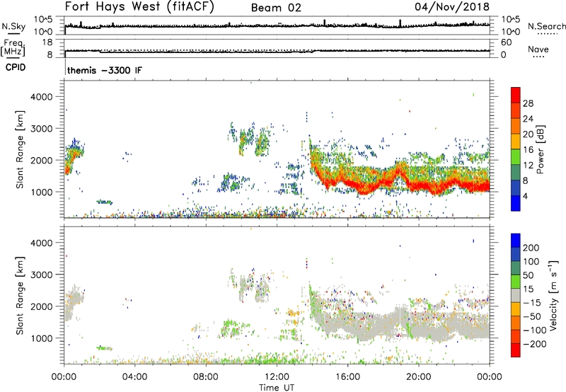Select the 'themis -3300 IF' text
This screenshot has width=566, height=392.
coord(105,70)
